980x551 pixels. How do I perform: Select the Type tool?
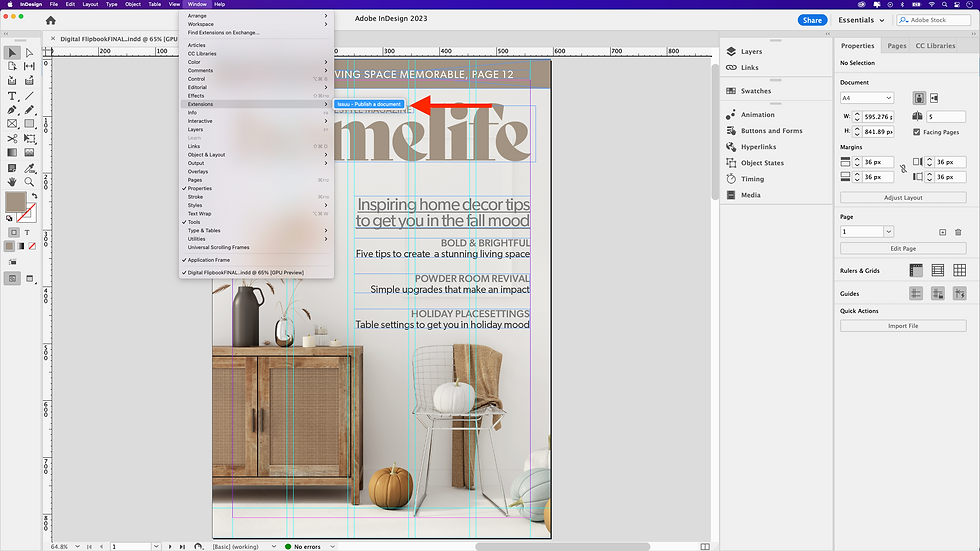[x=12, y=96]
